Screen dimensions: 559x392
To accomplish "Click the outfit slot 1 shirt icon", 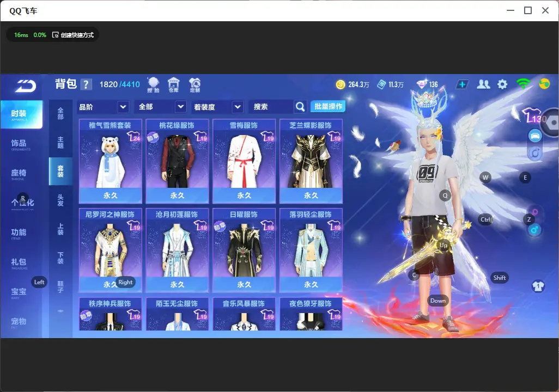I will (x=538, y=286).
